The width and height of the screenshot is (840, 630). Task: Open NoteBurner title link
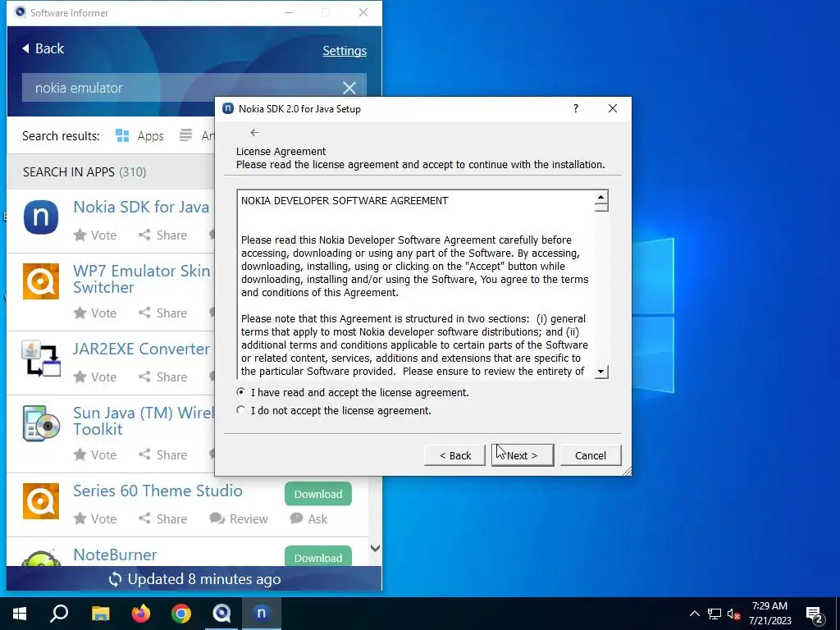pos(115,555)
